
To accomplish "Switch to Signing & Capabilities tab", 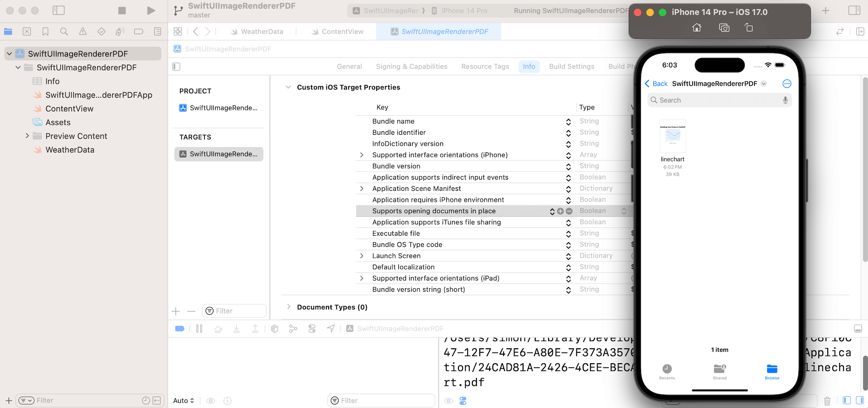I will pyautogui.click(x=411, y=66).
